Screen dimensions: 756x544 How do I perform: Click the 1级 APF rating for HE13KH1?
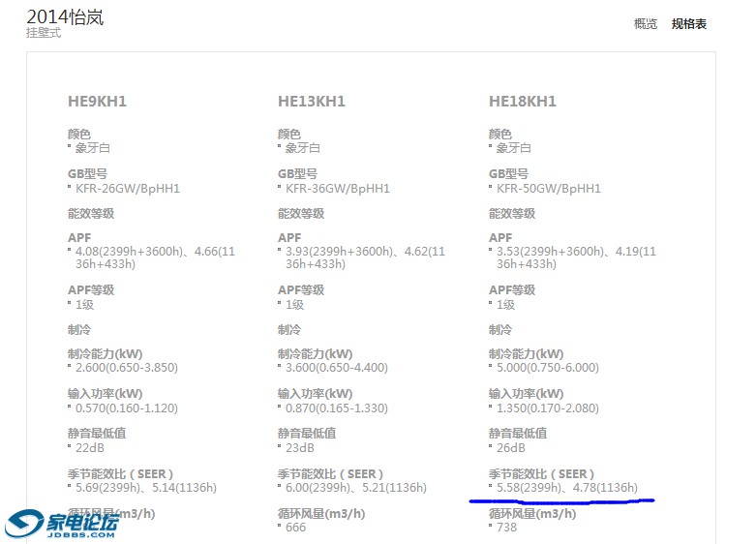click(x=294, y=305)
